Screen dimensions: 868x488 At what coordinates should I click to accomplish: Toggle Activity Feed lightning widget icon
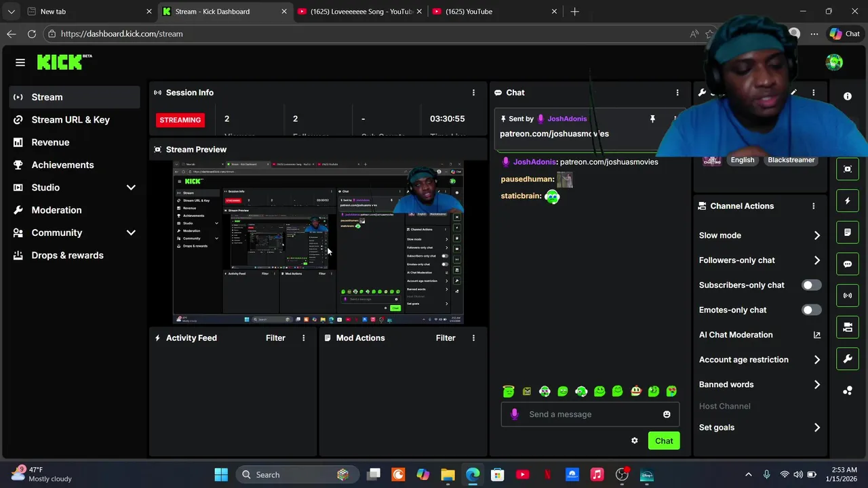[x=848, y=201]
